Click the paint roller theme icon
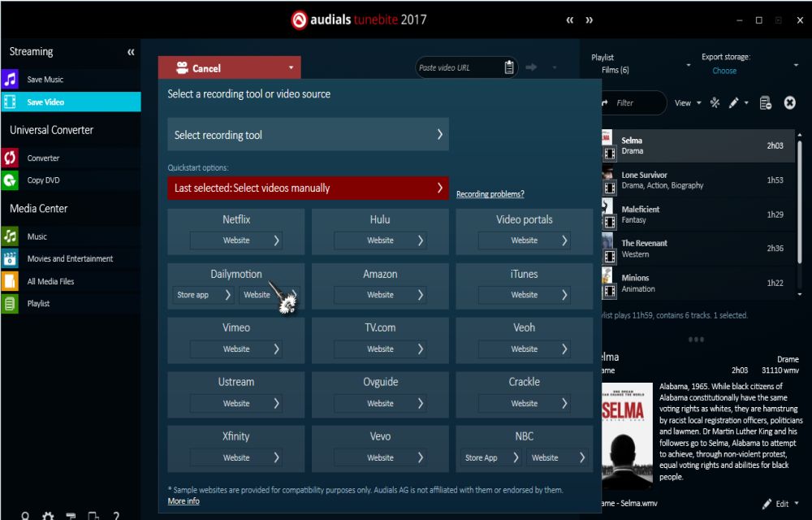Viewport: 812px width, 520px height. (x=71, y=516)
